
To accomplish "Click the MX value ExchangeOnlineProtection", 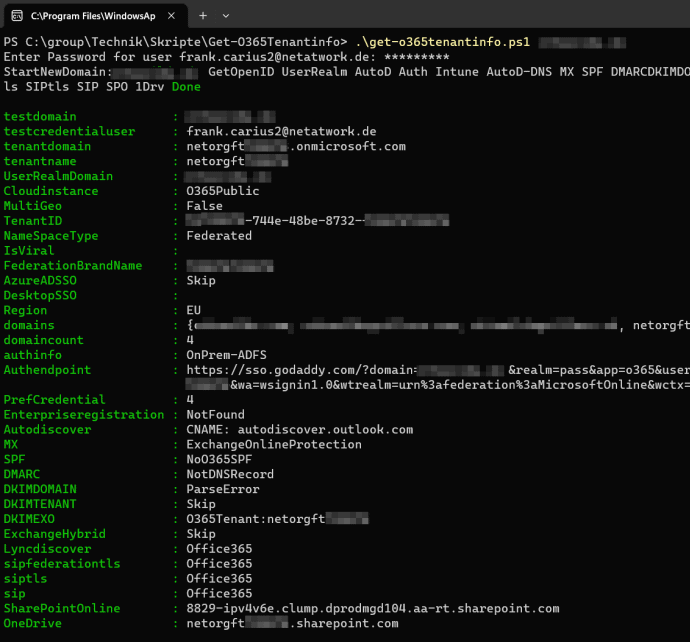I will (x=274, y=444).
